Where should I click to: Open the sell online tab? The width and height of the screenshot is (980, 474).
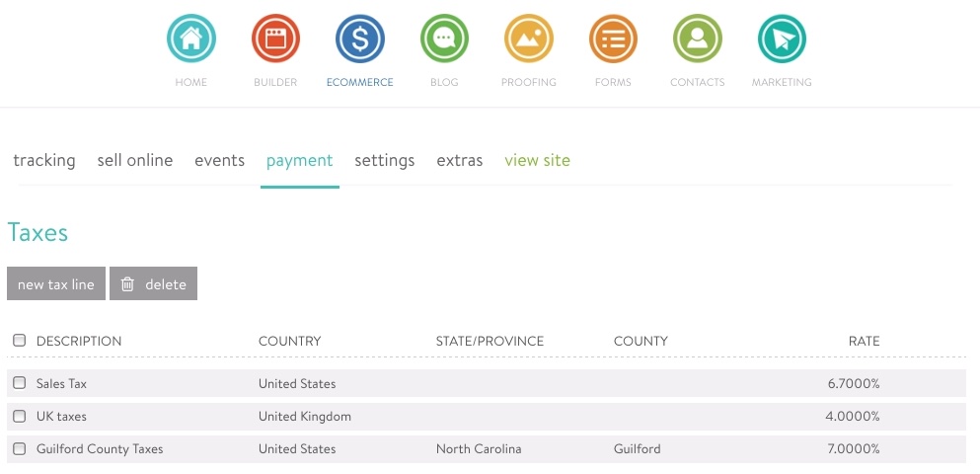[x=135, y=160]
